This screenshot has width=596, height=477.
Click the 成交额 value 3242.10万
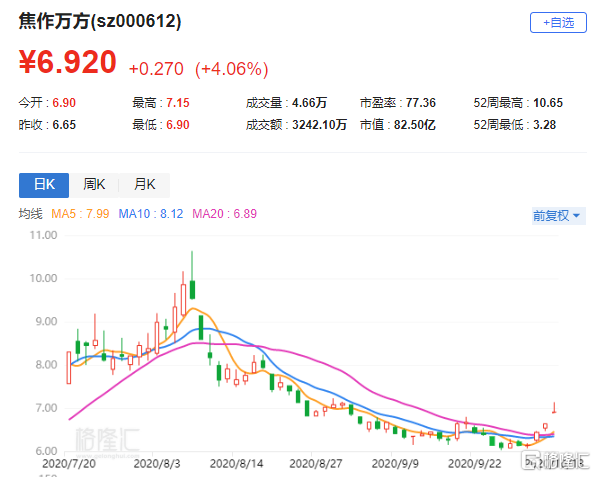(x=319, y=125)
